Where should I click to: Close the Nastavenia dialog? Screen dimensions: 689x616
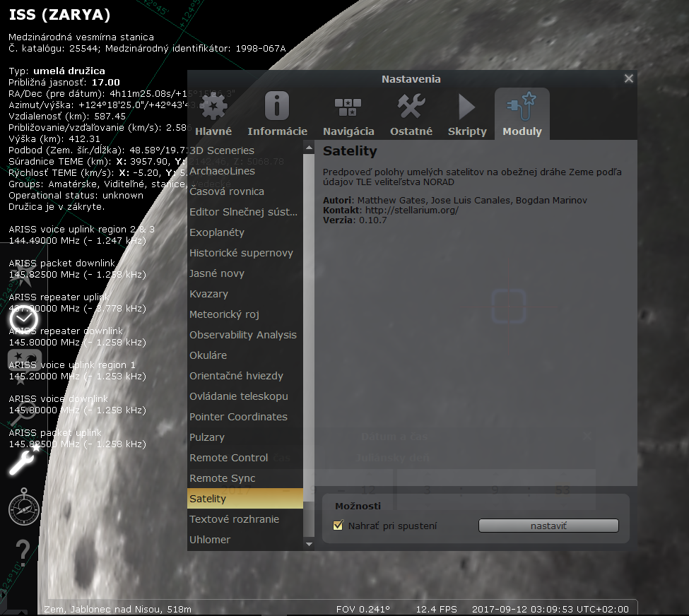pyautogui.click(x=628, y=78)
